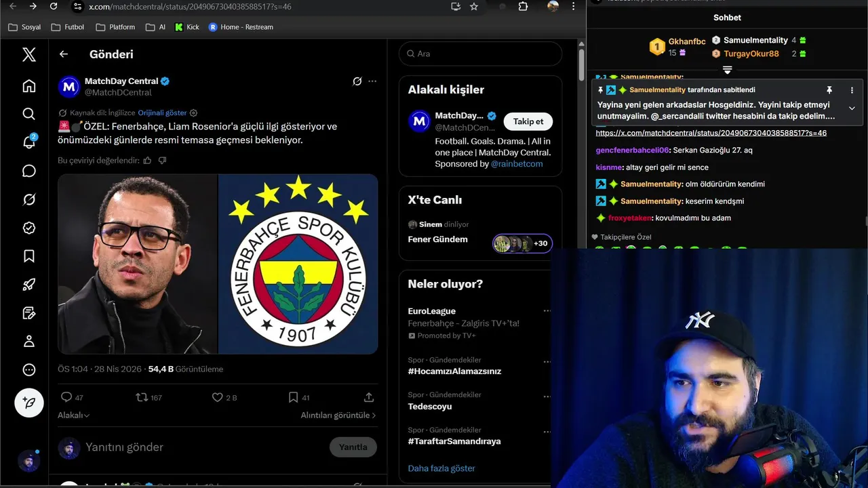This screenshot has height=488, width=868.
Task: Open the Alakalı sort dropdown
Action: [x=74, y=415]
